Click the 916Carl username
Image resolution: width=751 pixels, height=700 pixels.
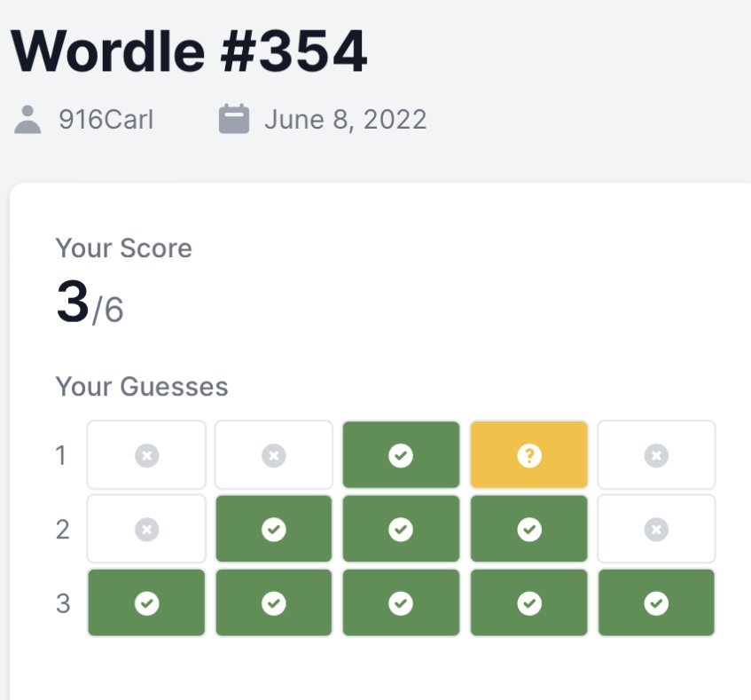(106, 119)
